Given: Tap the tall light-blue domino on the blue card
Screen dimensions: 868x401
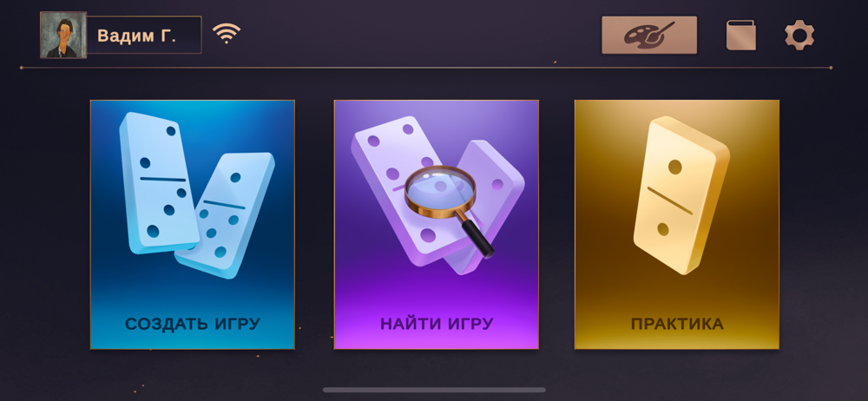Looking at the screenshot, I should coord(159,182).
